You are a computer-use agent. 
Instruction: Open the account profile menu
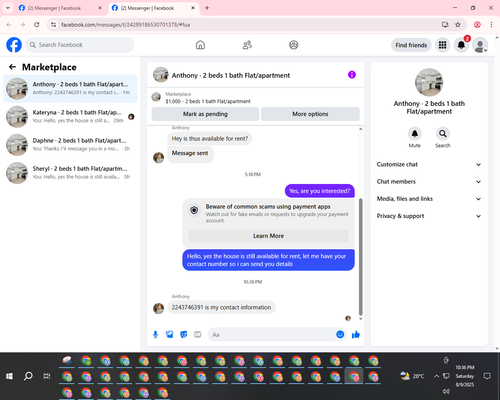tap(480, 45)
